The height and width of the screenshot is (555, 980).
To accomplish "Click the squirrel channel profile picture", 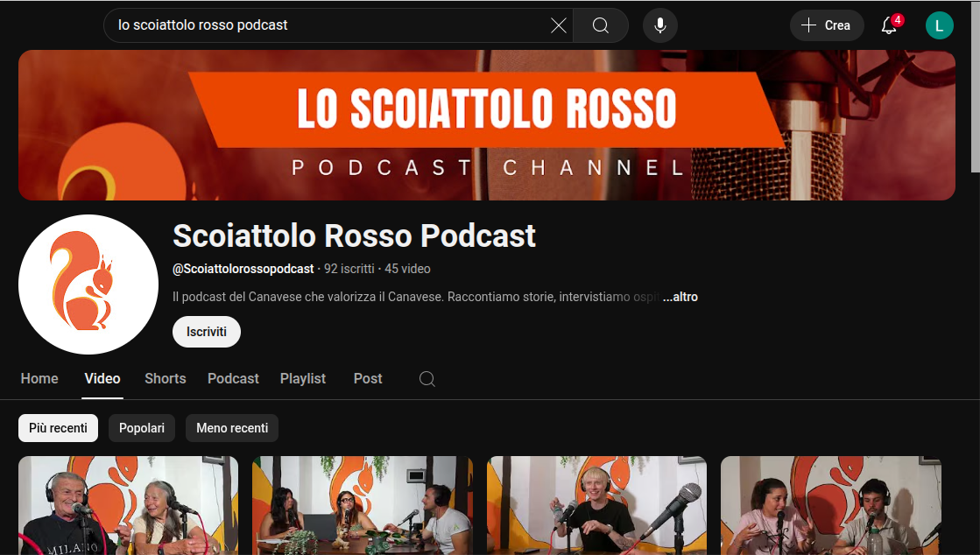I will pyautogui.click(x=88, y=285).
